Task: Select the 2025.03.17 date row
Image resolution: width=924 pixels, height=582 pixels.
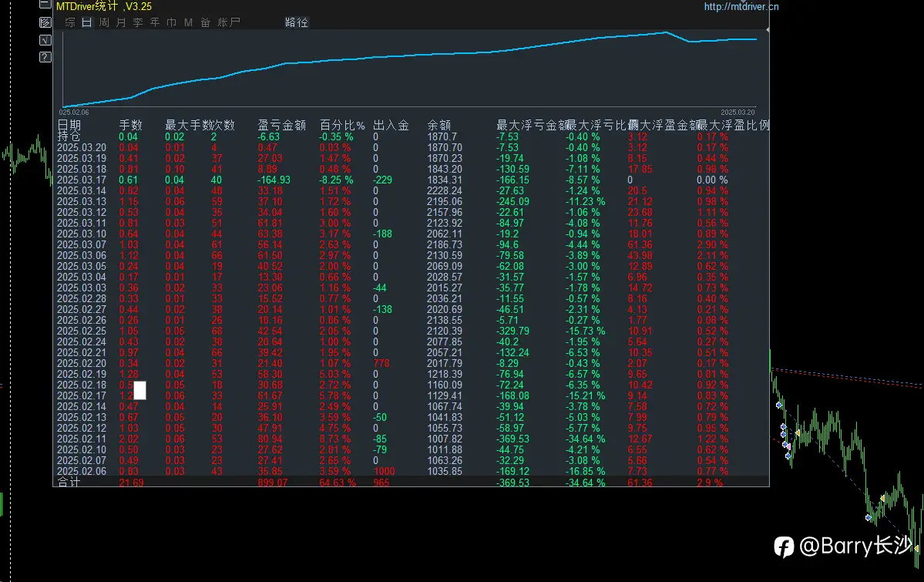Action: [x=82, y=180]
